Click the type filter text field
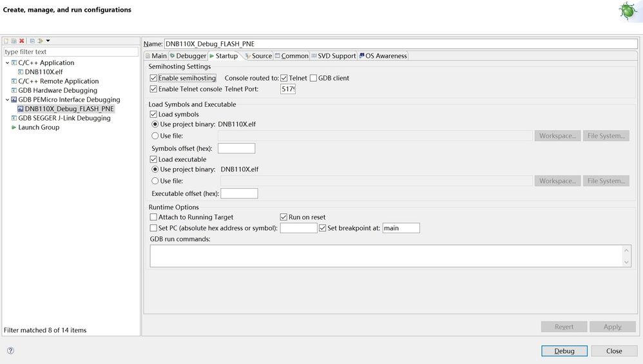 point(71,52)
